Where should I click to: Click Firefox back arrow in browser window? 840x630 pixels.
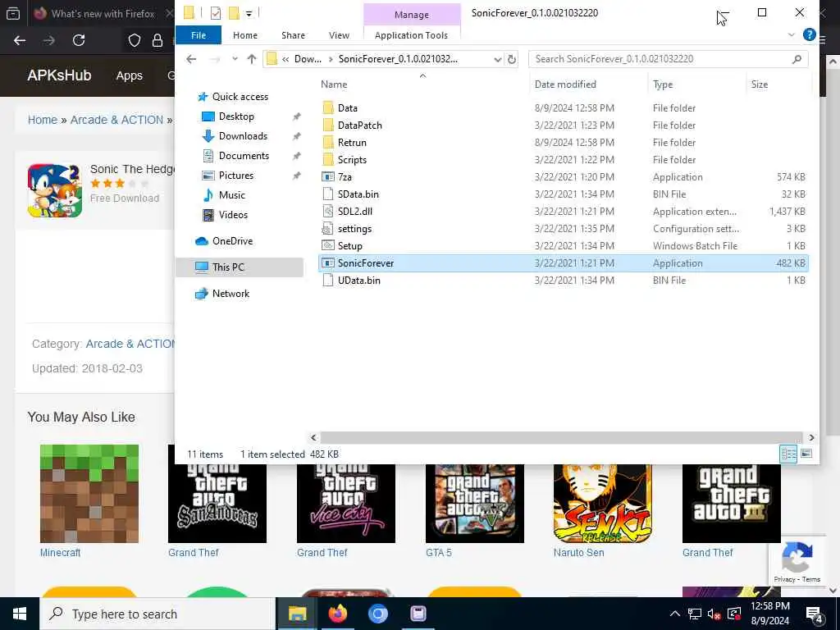tap(20, 40)
